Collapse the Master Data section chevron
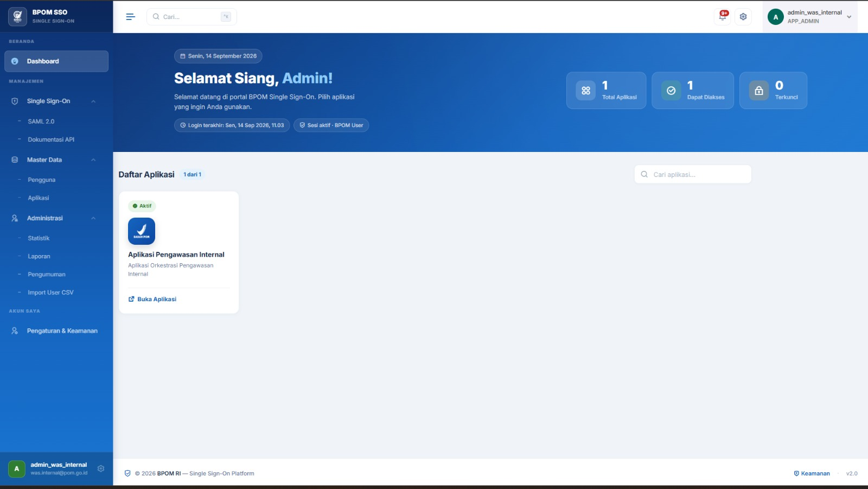Viewport: 868px width, 489px height. point(93,160)
